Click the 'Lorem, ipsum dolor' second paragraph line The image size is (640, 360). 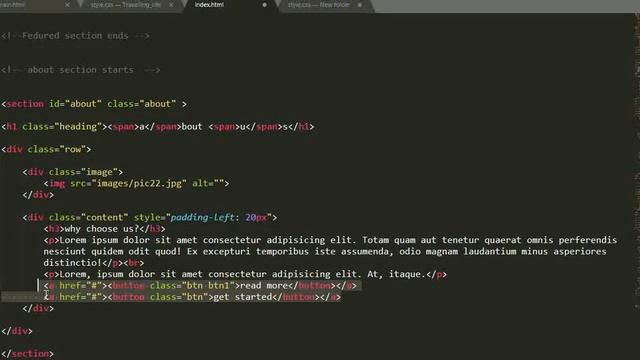[x=245, y=274]
